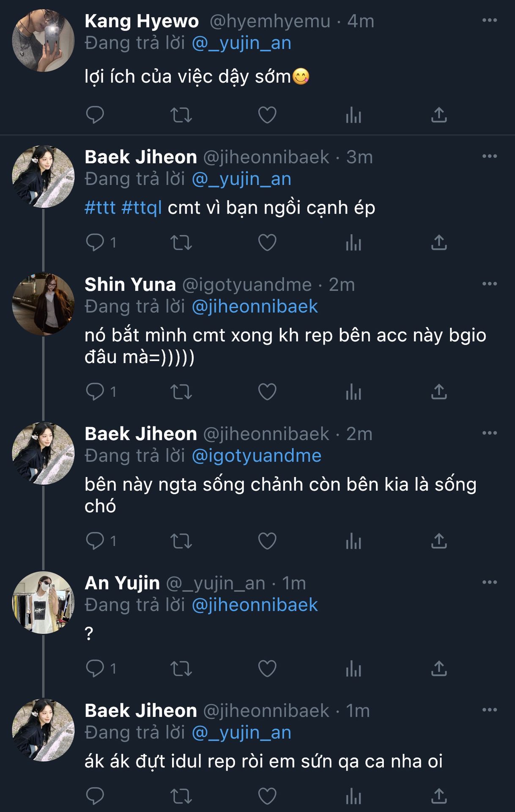This screenshot has width=515, height=812.
Task: Like the tweet with #ttt #ttql hashtags
Action: (x=267, y=243)
